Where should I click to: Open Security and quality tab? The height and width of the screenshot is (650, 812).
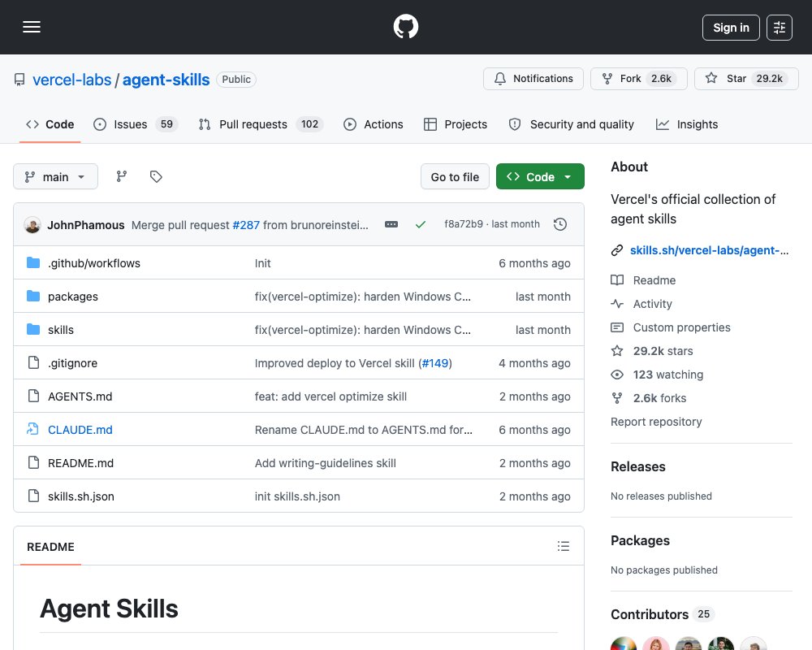click(571, 124)
